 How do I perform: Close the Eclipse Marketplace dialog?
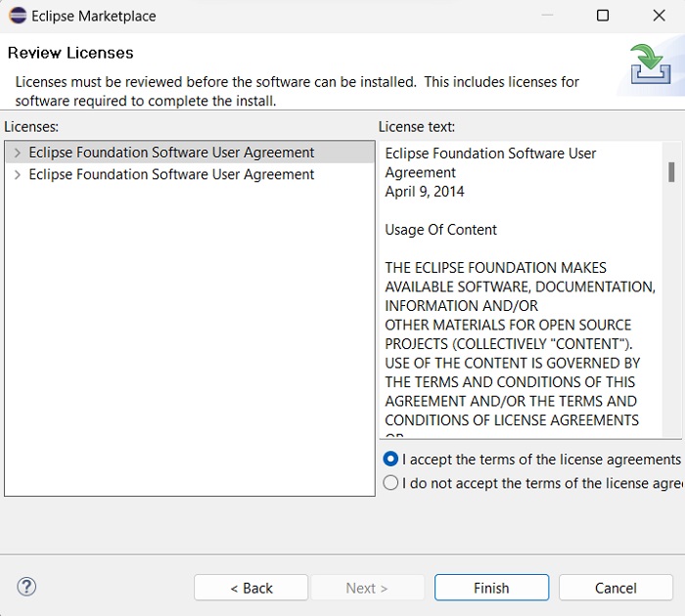tap(659, 16)
